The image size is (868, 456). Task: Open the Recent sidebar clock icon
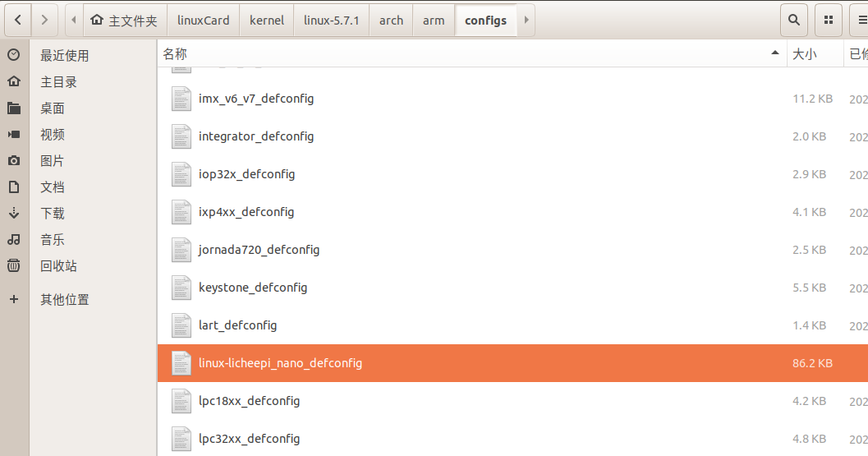pyautogui.click(x=13, y=55)
